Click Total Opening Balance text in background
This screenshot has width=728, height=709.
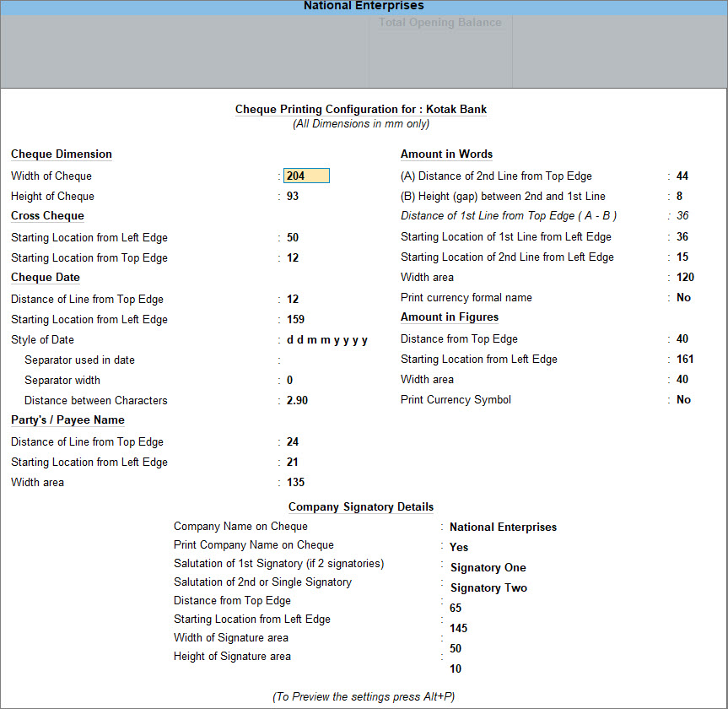[439, 22]
